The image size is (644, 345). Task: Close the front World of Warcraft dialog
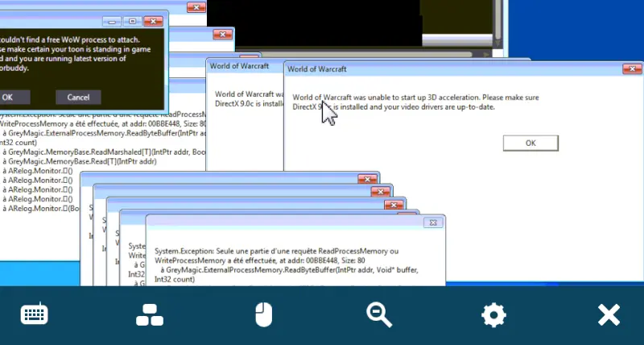click(632, 69)
